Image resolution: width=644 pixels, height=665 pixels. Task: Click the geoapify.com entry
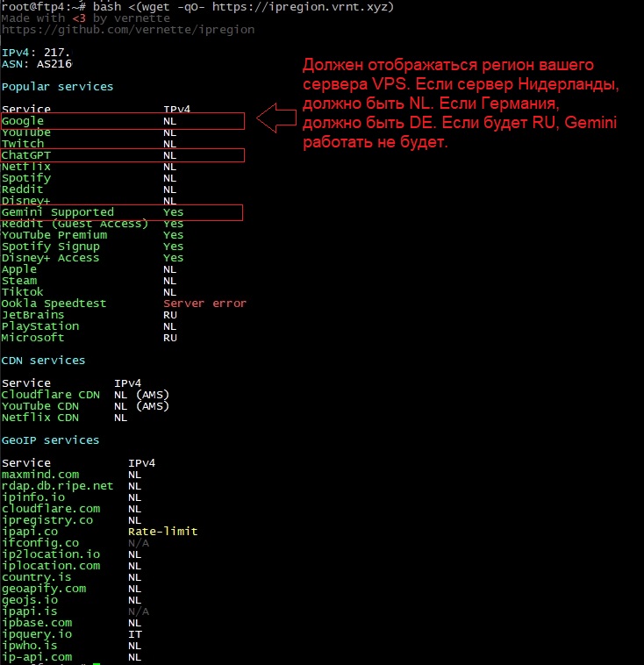click(x=44, y=589)
